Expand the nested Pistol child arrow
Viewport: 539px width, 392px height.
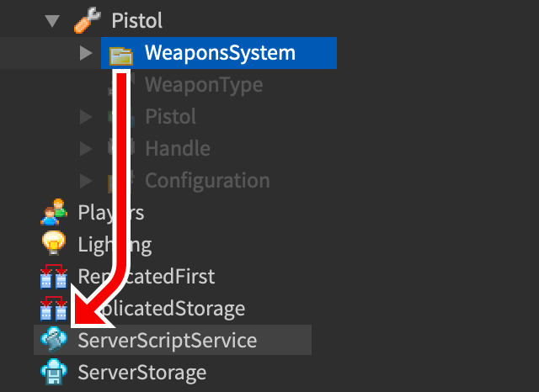tap(86, 117)
